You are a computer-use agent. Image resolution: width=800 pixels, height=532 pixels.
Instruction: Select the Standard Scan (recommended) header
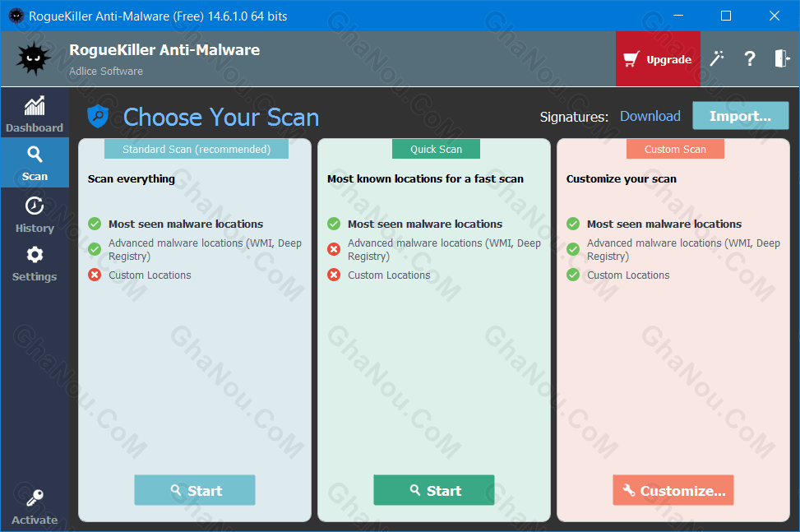(197, 149)
